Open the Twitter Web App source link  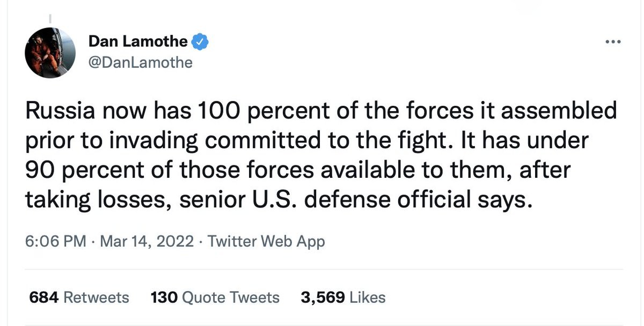(x=266, y=241)
